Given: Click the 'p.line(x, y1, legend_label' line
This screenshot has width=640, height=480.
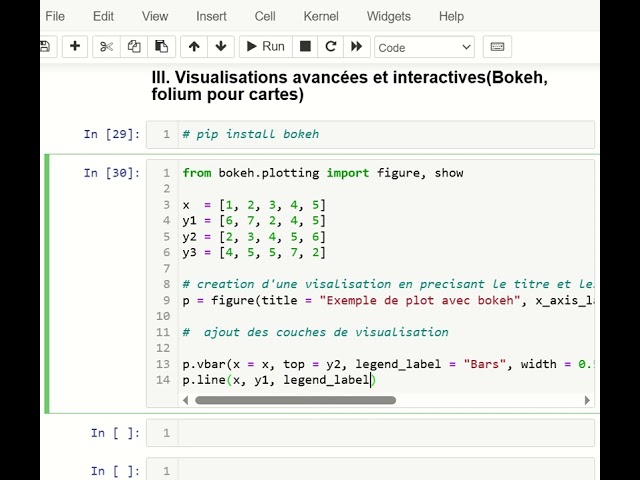Looking at the screenshot, I should pos(279,380).
